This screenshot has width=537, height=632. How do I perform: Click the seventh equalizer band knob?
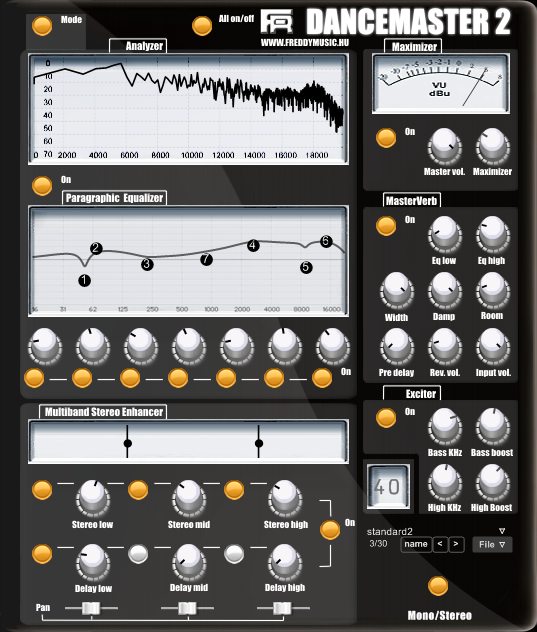(333, 347)
